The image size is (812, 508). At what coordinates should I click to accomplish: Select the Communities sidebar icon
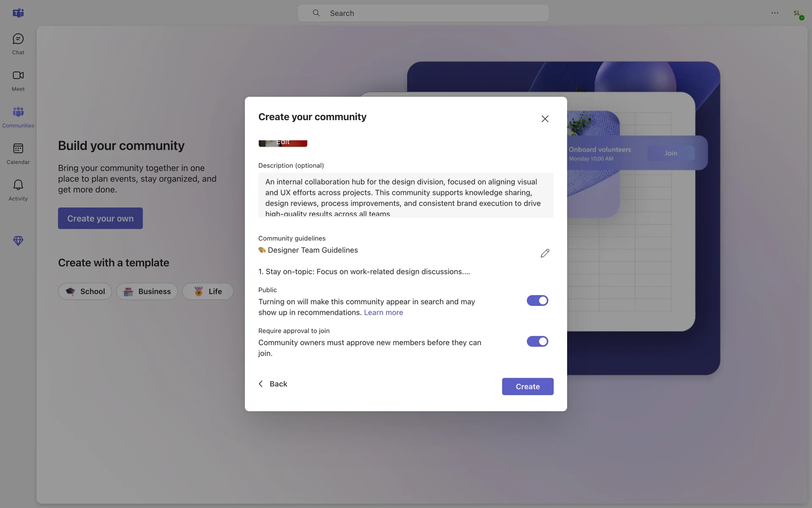[x=18, y=112]
